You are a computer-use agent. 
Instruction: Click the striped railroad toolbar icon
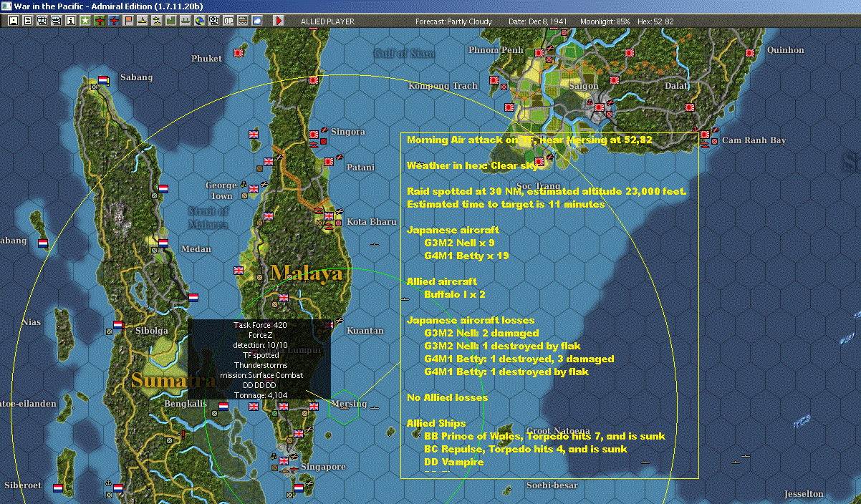point(243,21)
